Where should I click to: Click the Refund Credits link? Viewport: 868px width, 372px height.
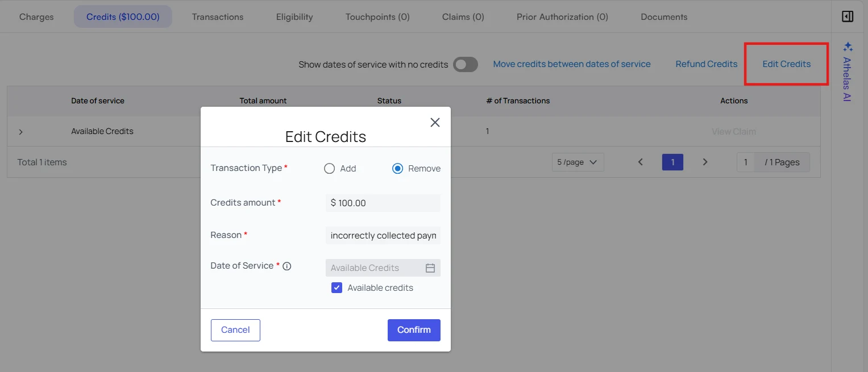pyautogui.click(x=707, y=64)
